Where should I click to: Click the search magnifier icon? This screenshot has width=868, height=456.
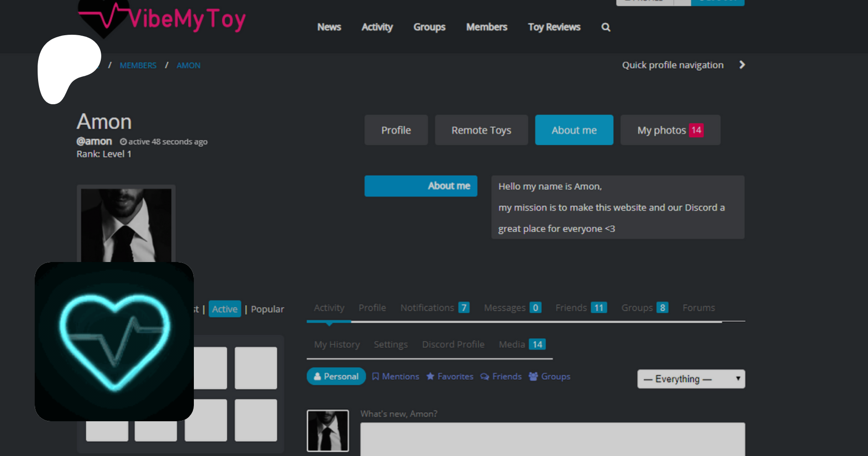point(606,28)
